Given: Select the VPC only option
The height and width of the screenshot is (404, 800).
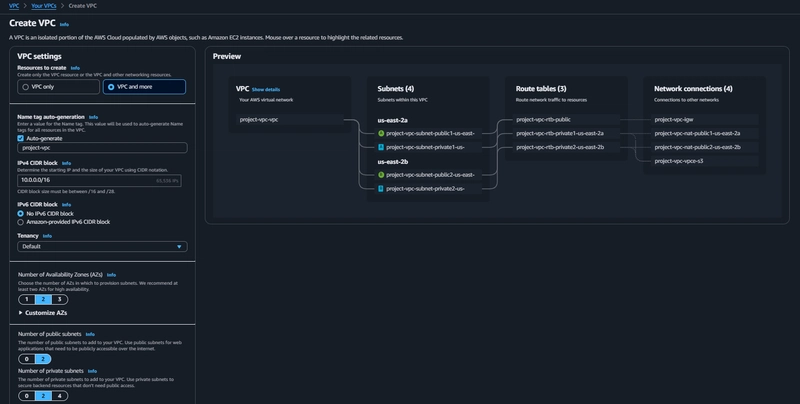Looking at the screenshot, I should (58, 87).
